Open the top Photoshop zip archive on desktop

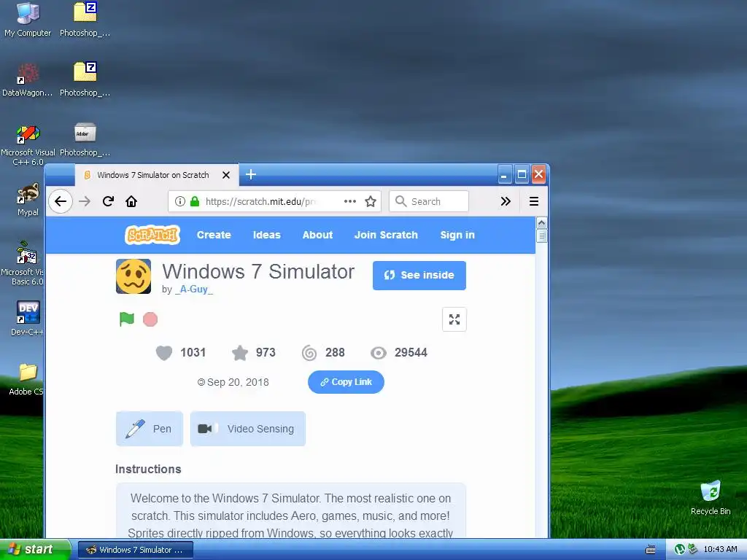[85, 20]
